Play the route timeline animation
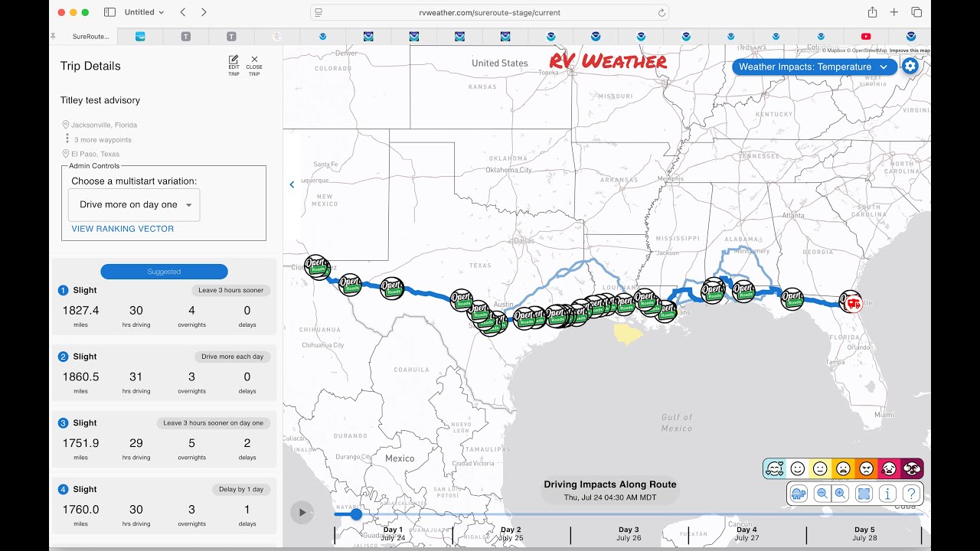 (302, 513)
